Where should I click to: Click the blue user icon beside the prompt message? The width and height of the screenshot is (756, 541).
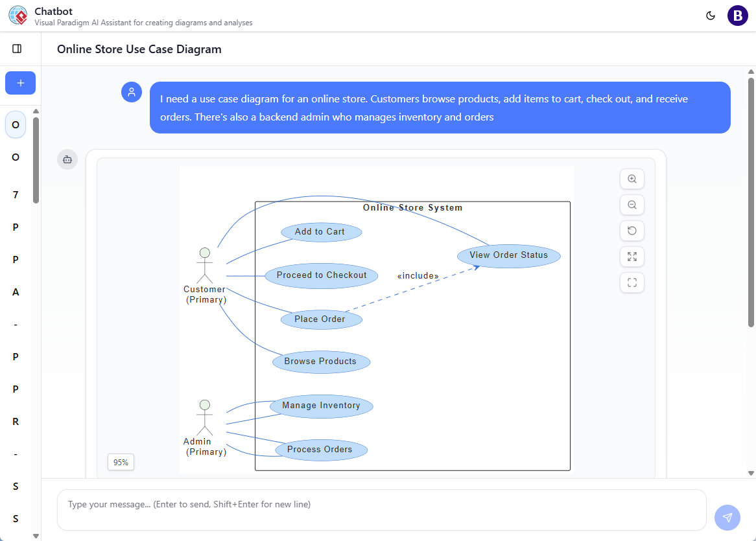tap(132, 92)
